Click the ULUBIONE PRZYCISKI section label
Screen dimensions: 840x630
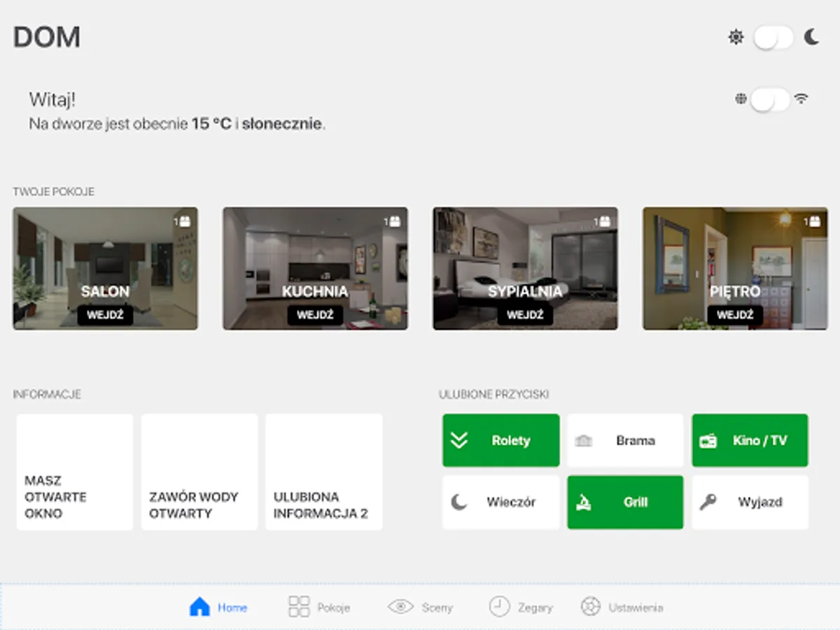493,394
